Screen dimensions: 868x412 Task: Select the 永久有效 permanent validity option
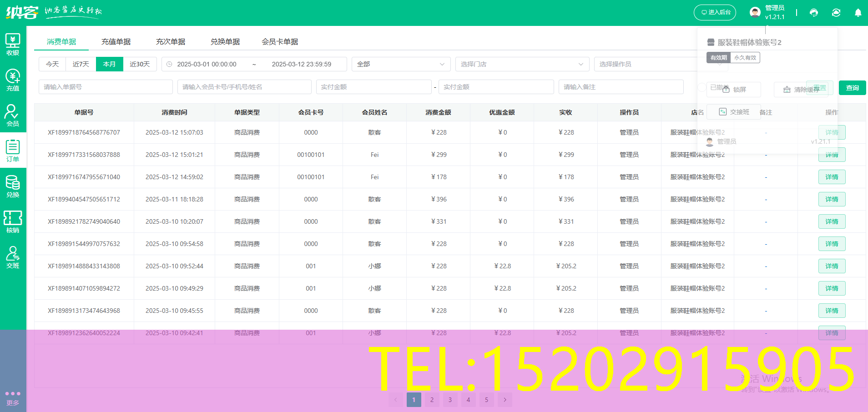[745, 57]
